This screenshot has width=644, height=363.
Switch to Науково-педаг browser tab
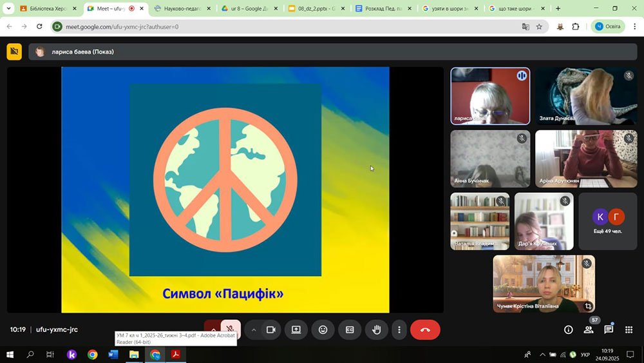[x=182, y=8]
